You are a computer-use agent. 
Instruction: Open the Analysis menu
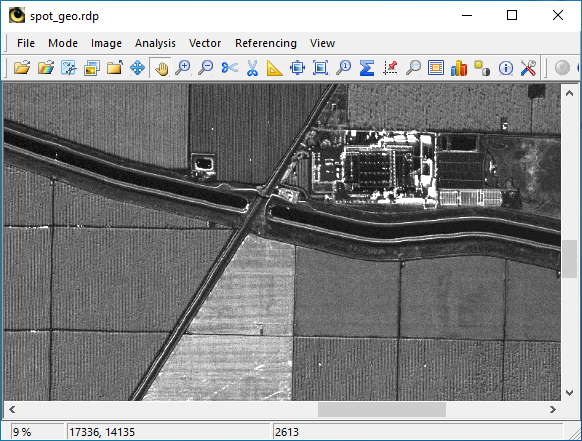coord(155,43)
